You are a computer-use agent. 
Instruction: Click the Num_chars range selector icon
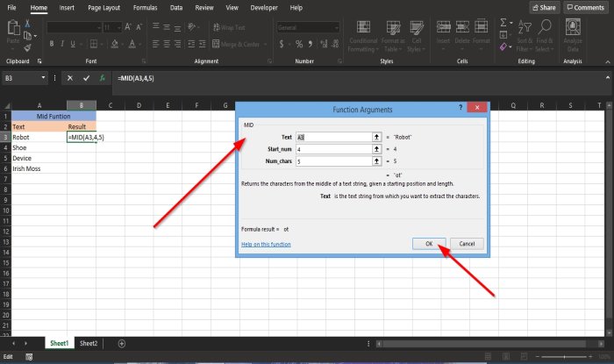(376, 161)
